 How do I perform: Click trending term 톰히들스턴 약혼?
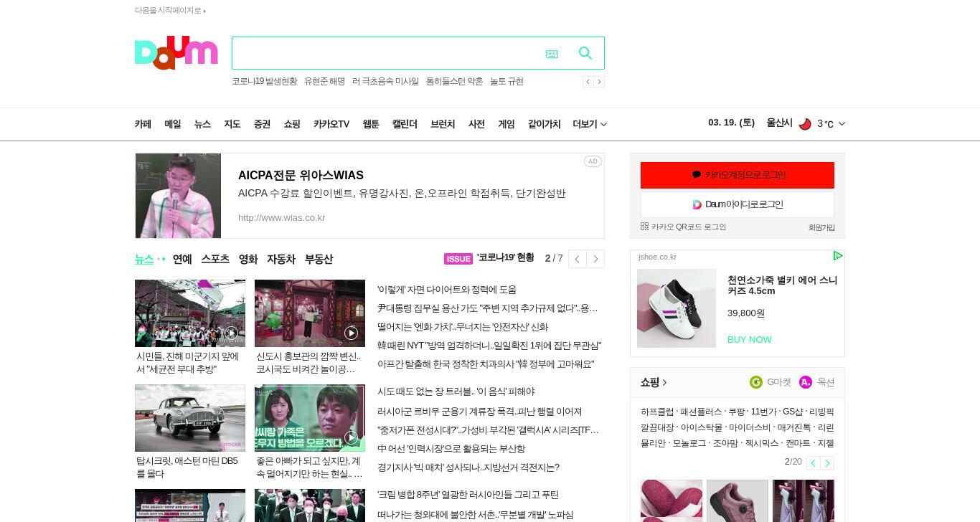click(x=454, y=82)
